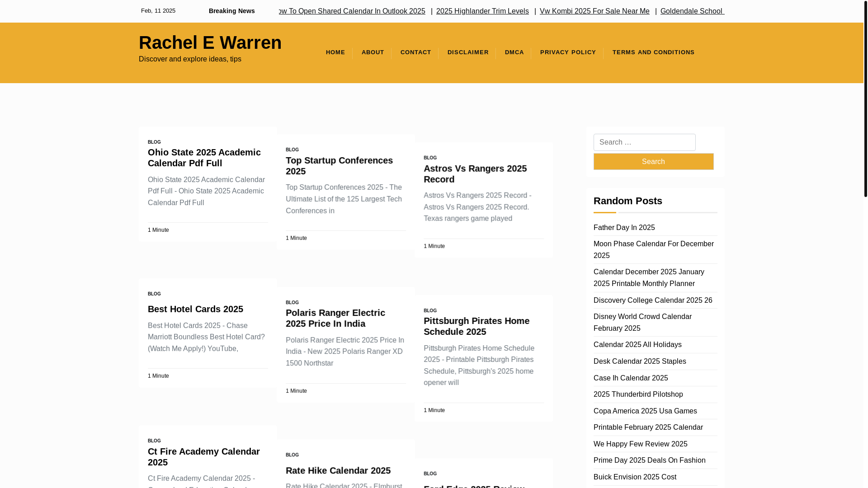The image size is (868, 488).
Task: Open 'Printable February 2025 Calendar' link
Action: click(x=648, y=427)
